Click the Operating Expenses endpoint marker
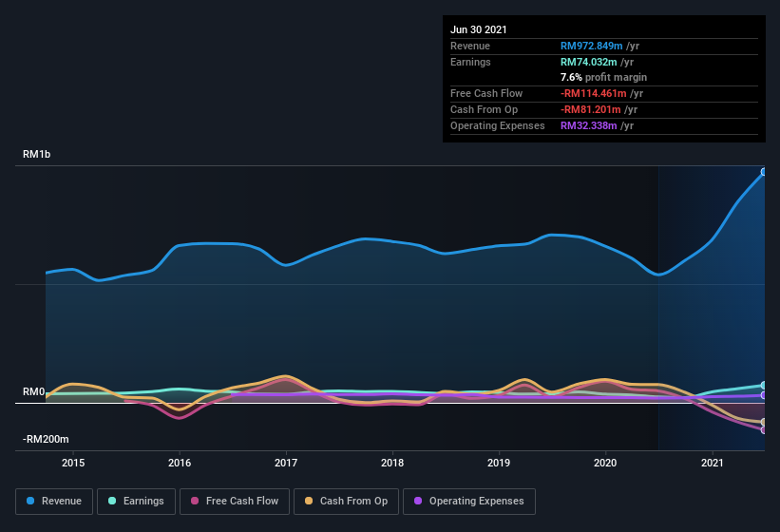Image resolution: width=780 pixels, height=532 pixels. [x=764, y=395]
